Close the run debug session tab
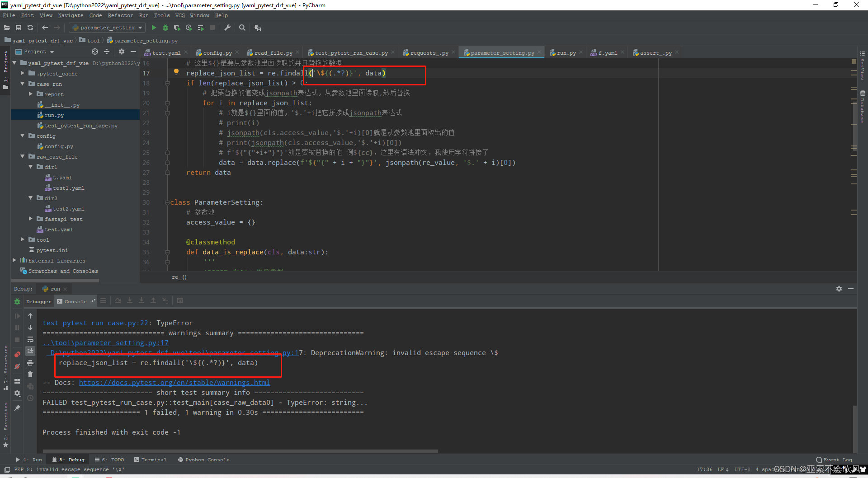The height and width of the screenshot is (478, 868). (x=66, y=289)
